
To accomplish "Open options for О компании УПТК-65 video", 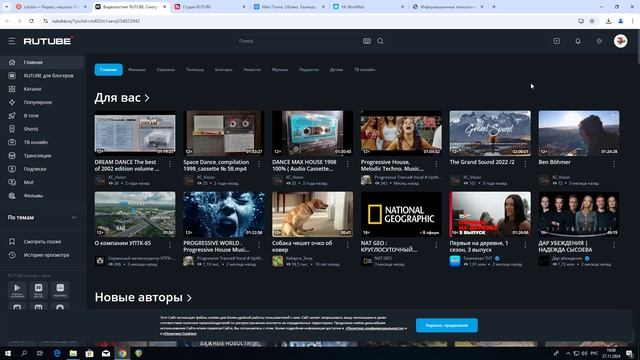I will pyautogui.click(x=170, y=245).
